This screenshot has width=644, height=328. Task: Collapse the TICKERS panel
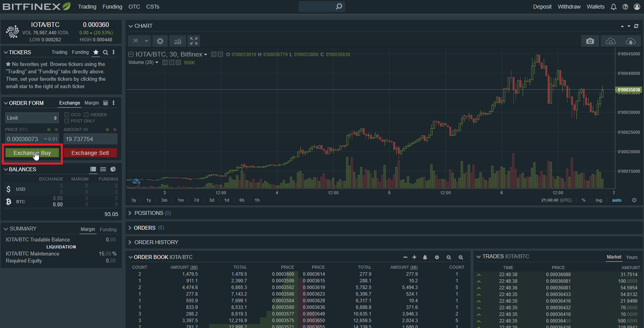pyautogui.click(x=6, y=52)
